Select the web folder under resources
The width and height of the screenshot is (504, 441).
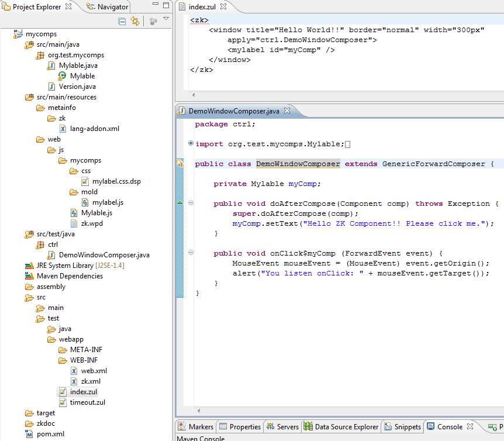(x=54, y=139)
